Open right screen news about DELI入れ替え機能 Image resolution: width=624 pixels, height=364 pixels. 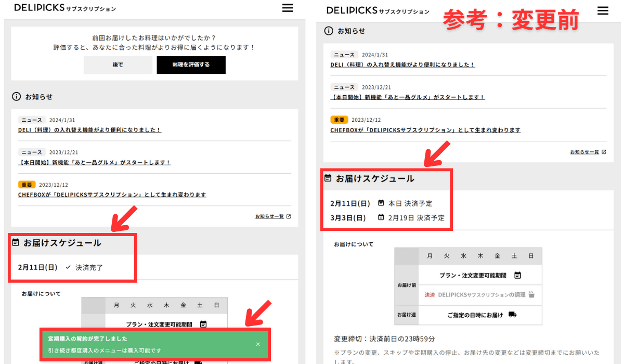pyautogui.click(x=402, y=64)
